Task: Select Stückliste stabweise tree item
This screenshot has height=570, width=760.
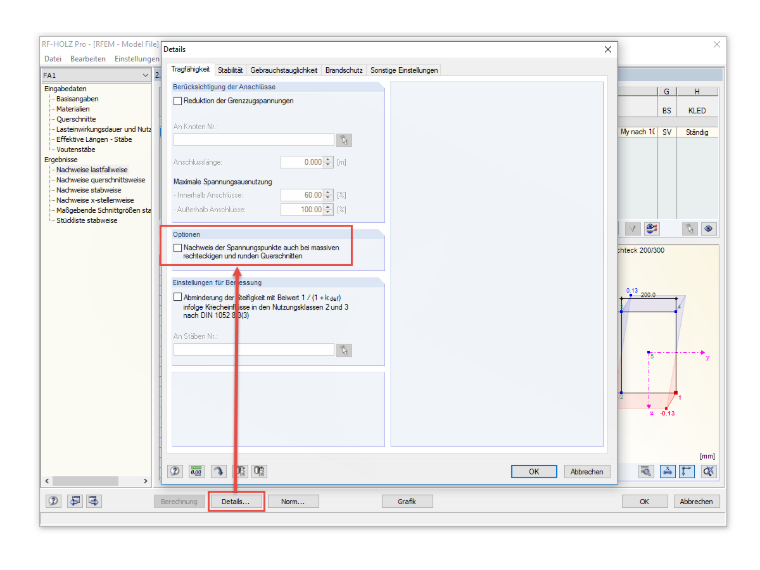Action: coord(87,221)
